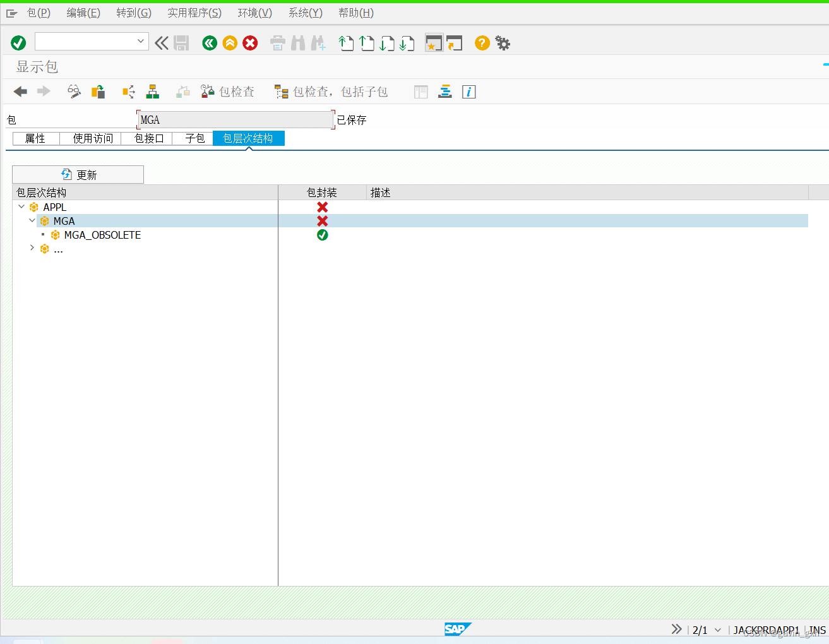Click the Pretty Printer indent icon

point(445,92)
